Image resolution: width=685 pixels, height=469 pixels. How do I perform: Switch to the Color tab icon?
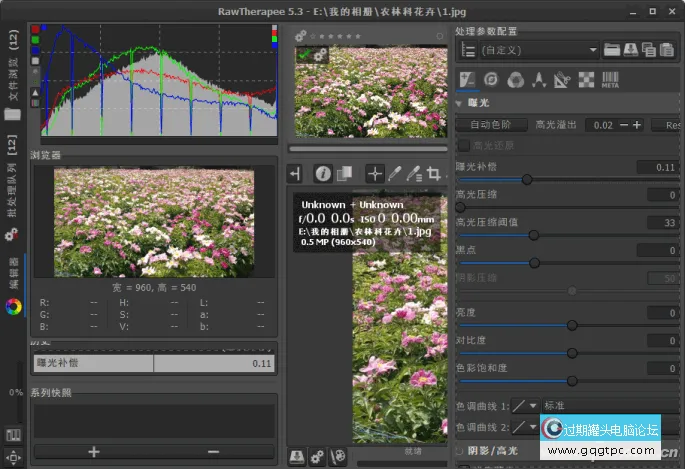point(514,80)
